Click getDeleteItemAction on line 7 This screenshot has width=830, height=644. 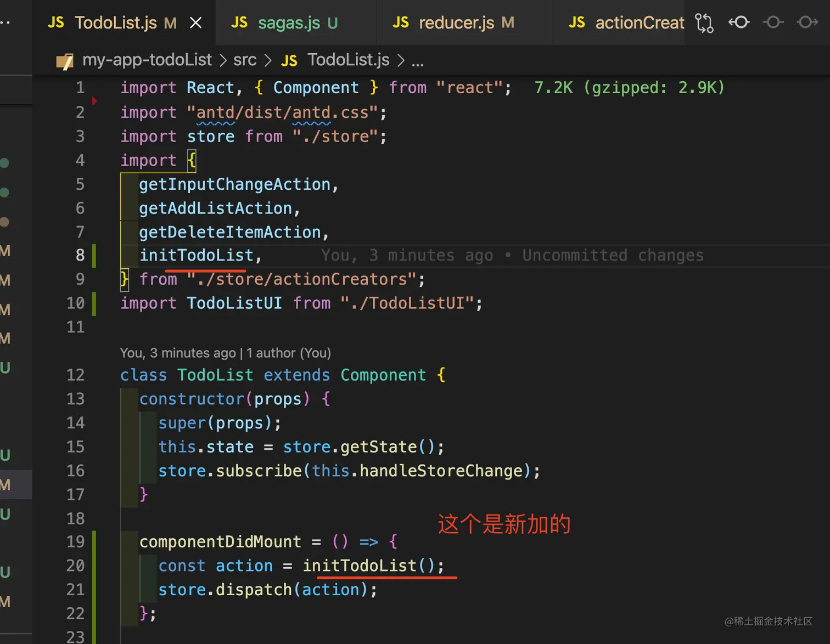[x=230, y=233]
